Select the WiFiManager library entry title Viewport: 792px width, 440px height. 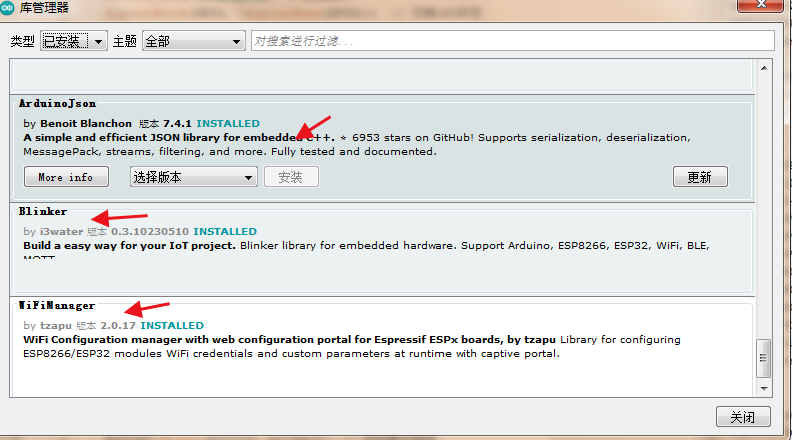pyautogui.click(x=57, y=305)
